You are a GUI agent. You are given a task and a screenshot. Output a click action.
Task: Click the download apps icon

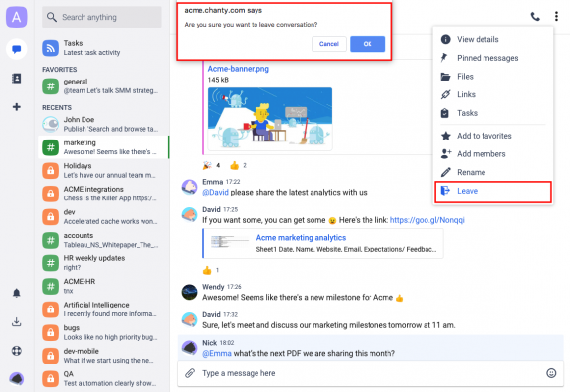[17, 322]
